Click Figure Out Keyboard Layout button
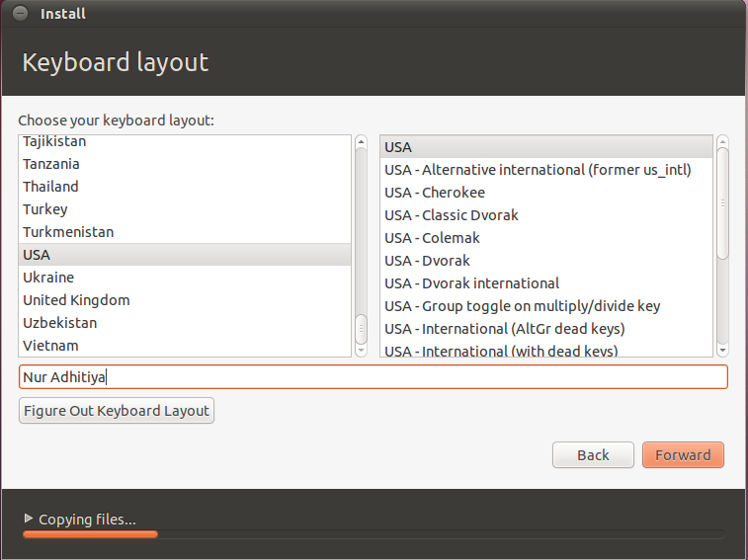The width and height of the screenshot is (748, 560). pos(117,411)
